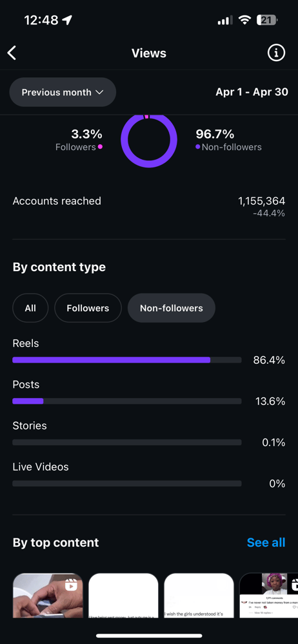Tap the chevron in Previous month selector
The image size is (298, 644).
[x=99, y=92]
